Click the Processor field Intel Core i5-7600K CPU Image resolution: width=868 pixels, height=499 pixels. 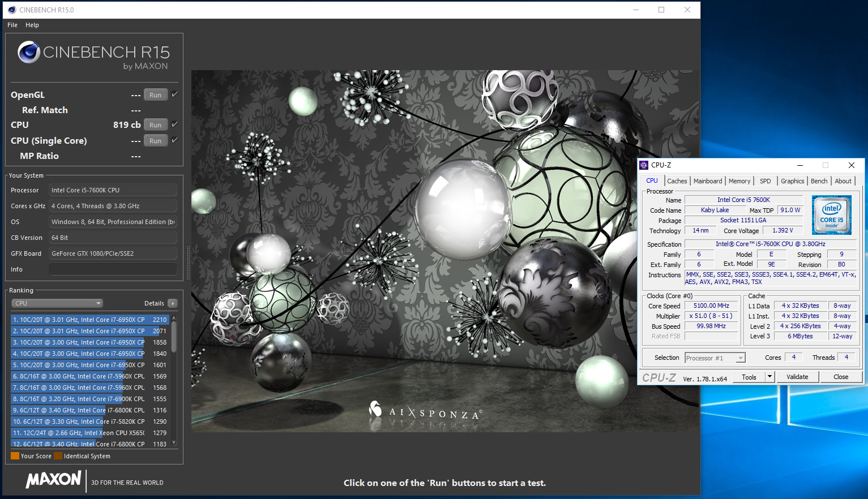pyautogui.click(x=113, y=190)
